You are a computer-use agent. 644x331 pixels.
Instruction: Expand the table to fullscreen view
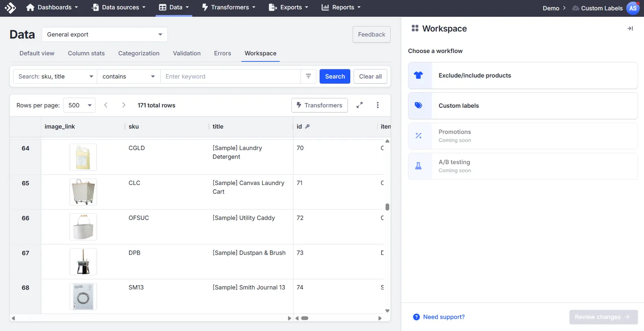359,105
